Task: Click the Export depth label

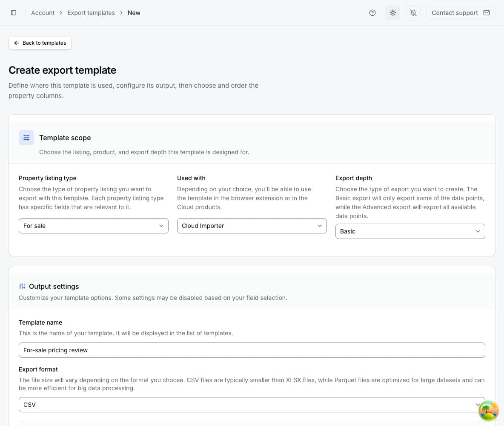Action: 354,178
